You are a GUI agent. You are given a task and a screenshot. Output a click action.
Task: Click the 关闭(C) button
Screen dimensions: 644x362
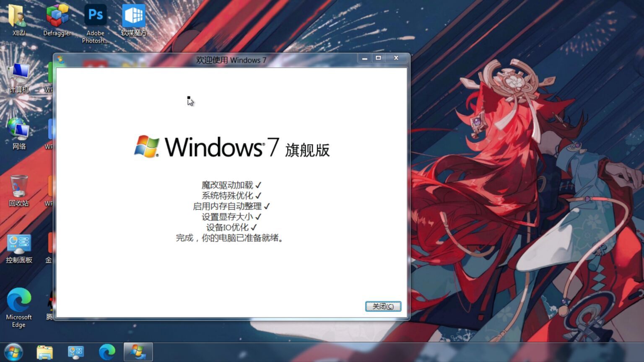pos(383,306)
